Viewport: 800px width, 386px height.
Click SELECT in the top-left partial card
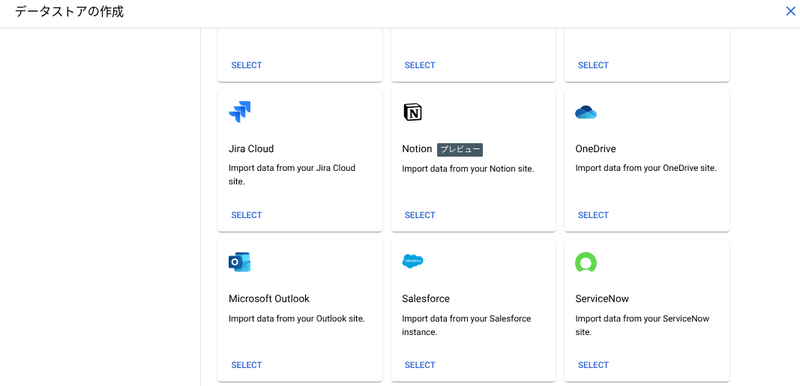coord(246,65)
